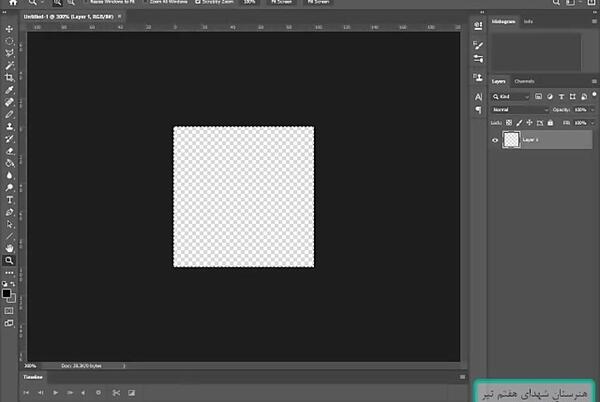
Task: Lock transparent pixels for layer
Action: click(x=509, y=123)
